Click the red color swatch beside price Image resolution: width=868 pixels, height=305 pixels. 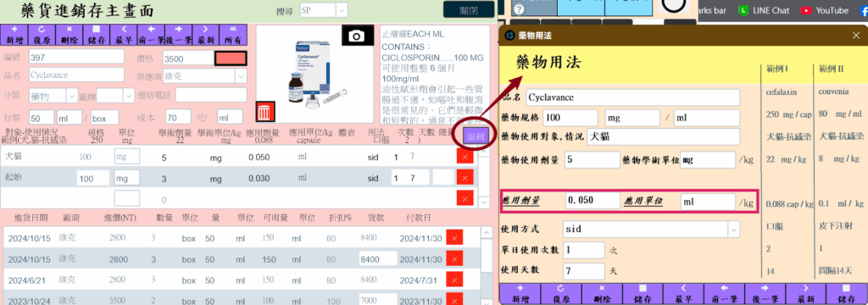pos(231,58)
